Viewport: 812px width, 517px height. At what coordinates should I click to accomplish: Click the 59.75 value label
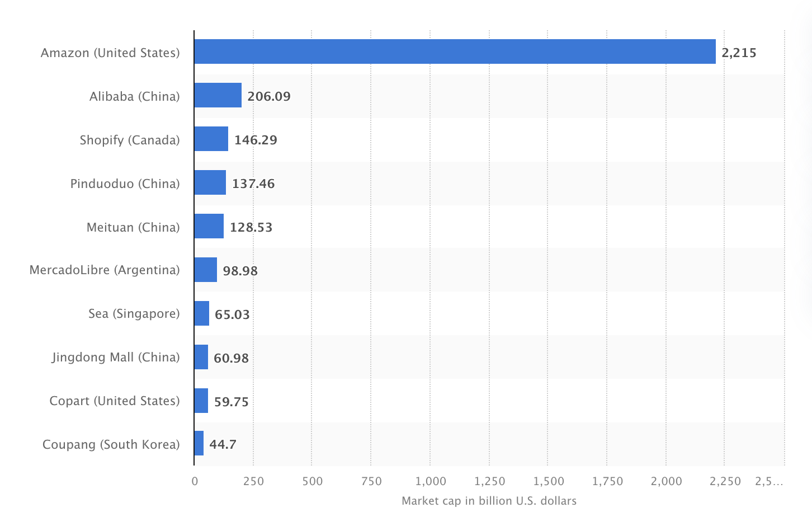[x=231, y=402]
